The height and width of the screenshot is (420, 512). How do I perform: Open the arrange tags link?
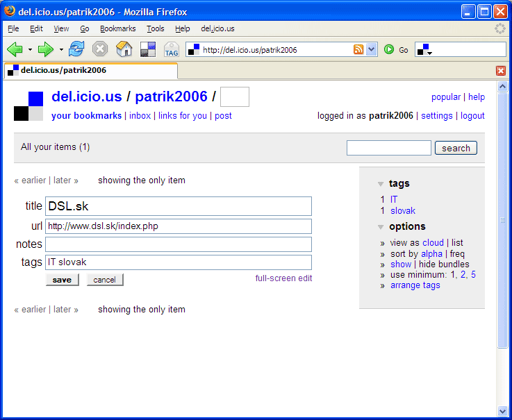pyautogui.click(x=415, y=285)
